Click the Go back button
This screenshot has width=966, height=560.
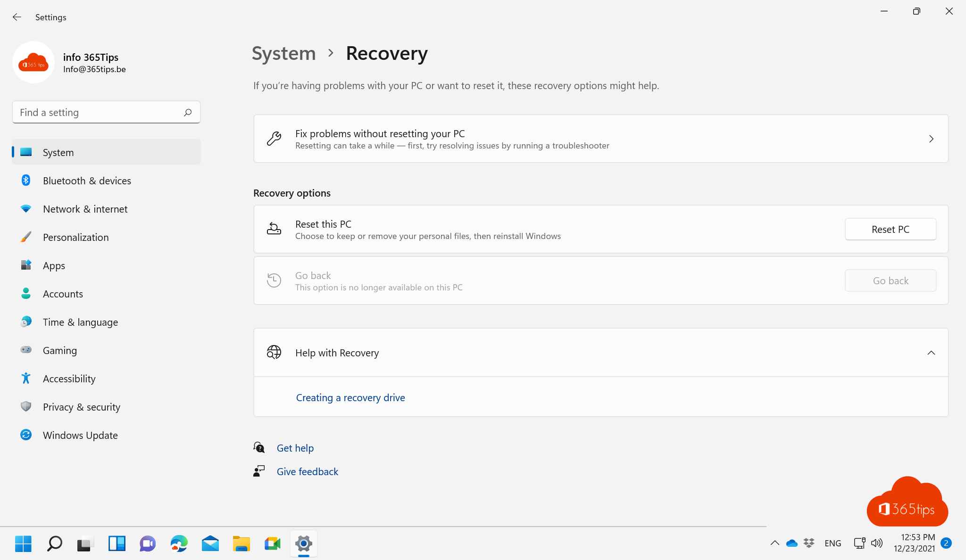(891, 280)
